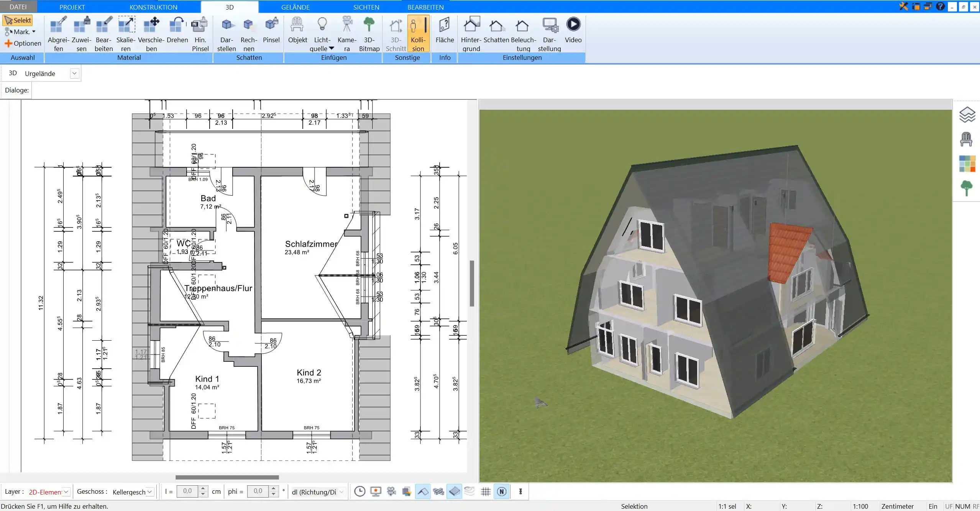Select the Schatten Pinsel tool
This screenshot has height=511, width=980.
271,30
